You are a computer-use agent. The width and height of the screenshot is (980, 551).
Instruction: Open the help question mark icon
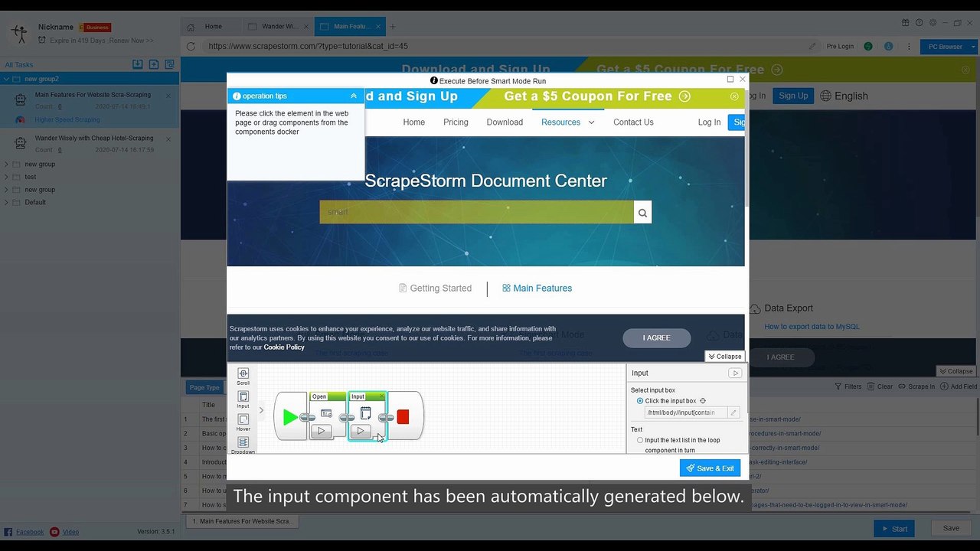(x=919, y=23)
